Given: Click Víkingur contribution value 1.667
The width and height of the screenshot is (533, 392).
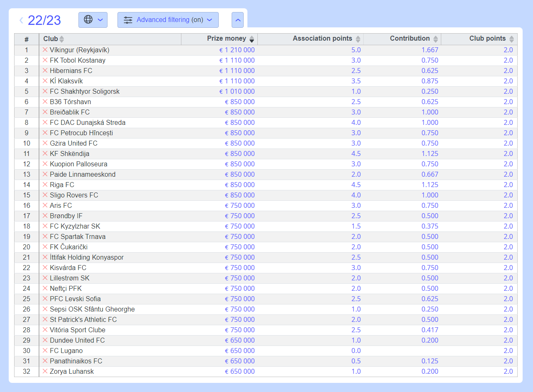Looking at the screenshot, I should (430, 50).
